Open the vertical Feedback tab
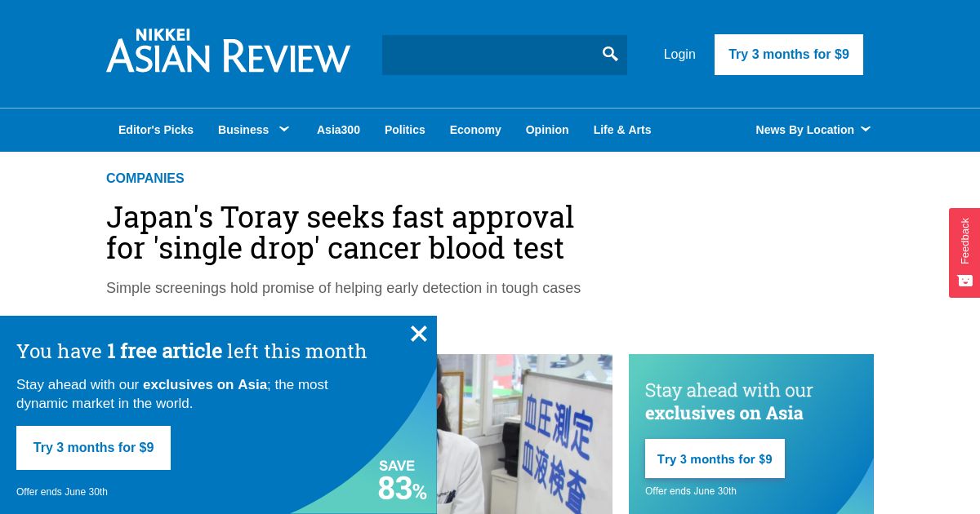The width and height of the screenshot is (980, 514). 964,253
